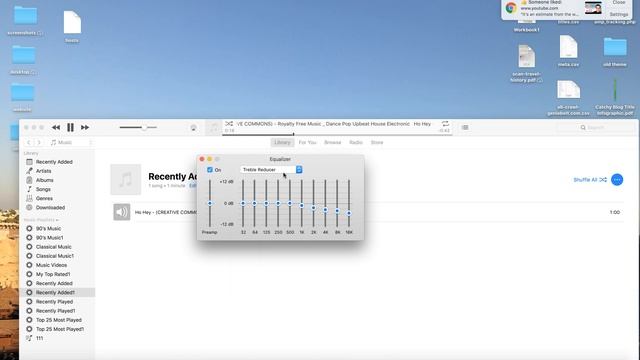The height and width of the screenshot is (360, 640).
Task: Adjust the iTunes volume slider
Action: point(138,127)
